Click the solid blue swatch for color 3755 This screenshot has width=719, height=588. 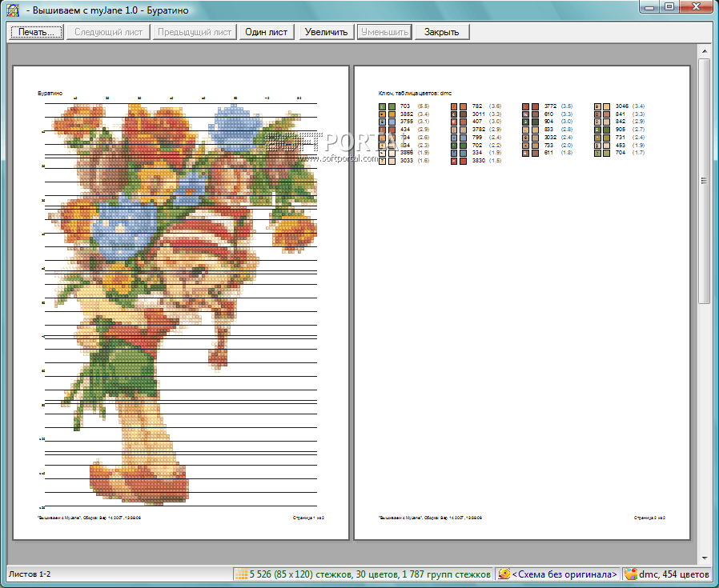point(392,122)
